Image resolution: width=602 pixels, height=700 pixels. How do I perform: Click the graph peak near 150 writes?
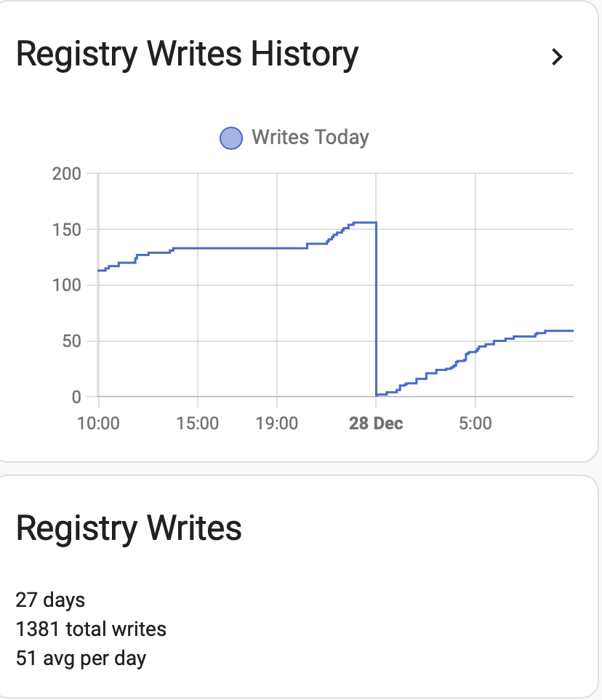[x=365, y=223]
